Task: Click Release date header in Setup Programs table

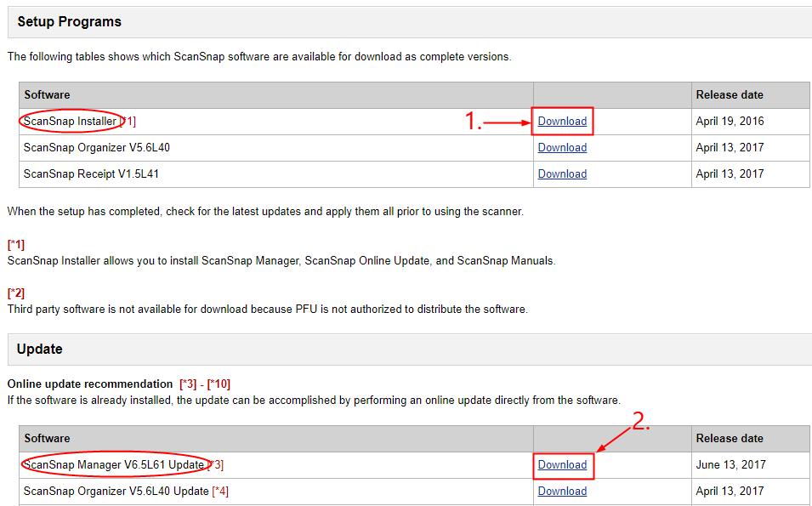Action: pos(730,94)
